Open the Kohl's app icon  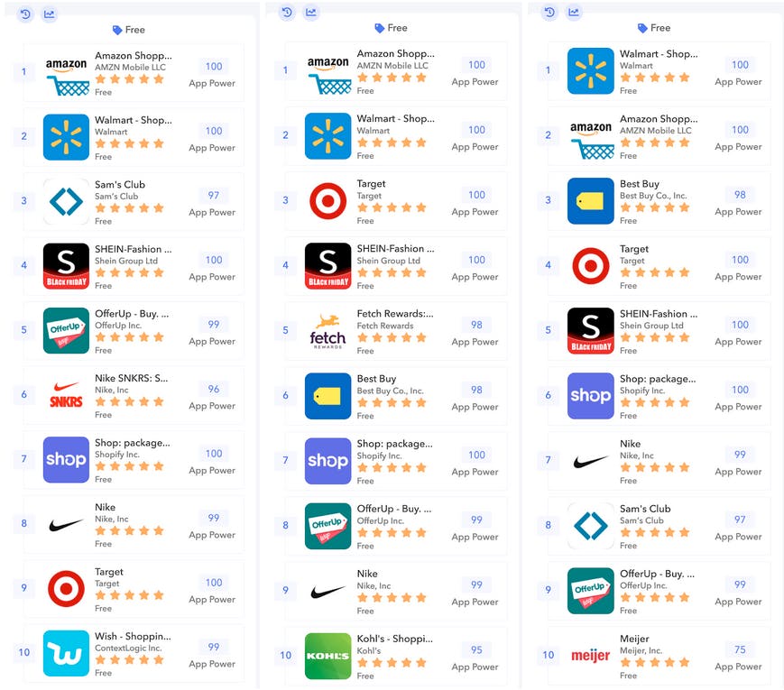(x=328, y=656)
